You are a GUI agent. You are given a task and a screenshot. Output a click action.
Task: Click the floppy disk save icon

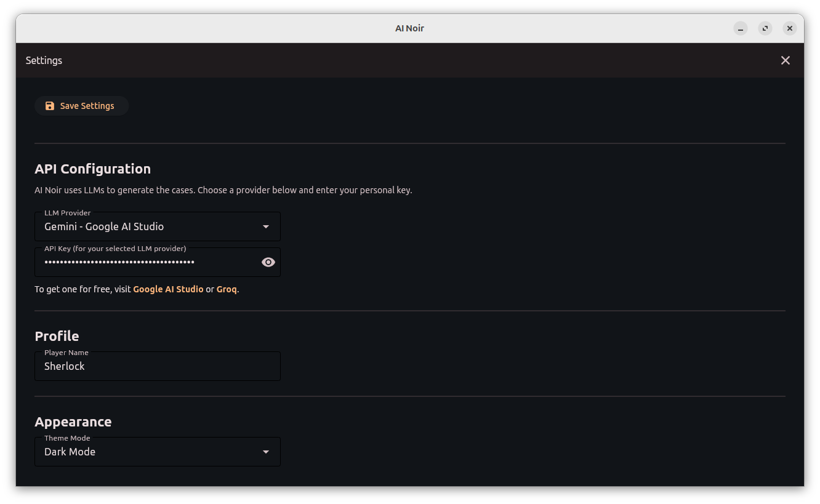pyautogui.click(x=50, y=106)
